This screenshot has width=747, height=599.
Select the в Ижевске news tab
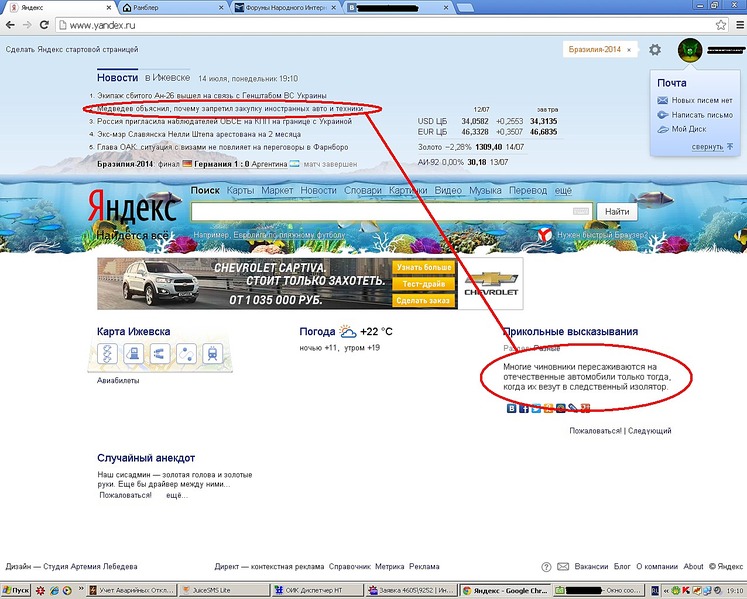pos(167,78)
